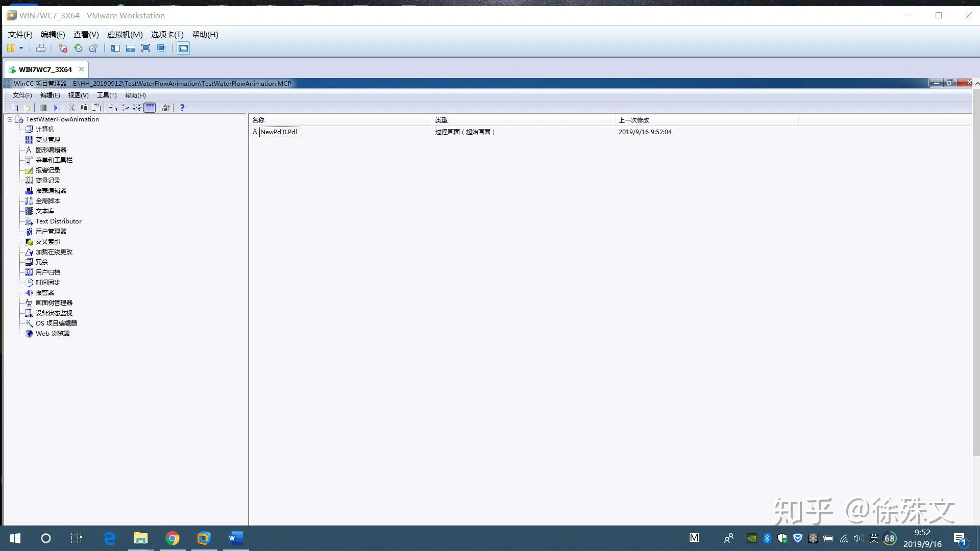Open the WinCC help question mark icon

[x=182, y=108]
